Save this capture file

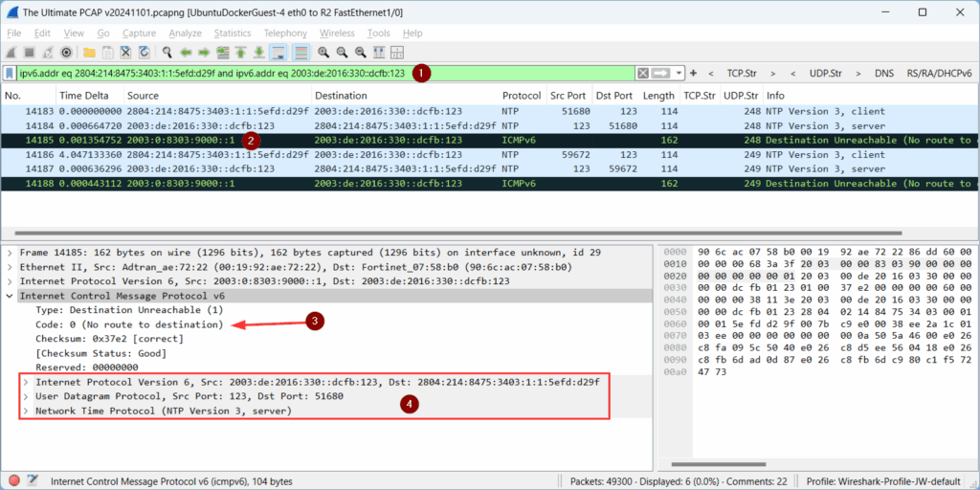point(107,52)
